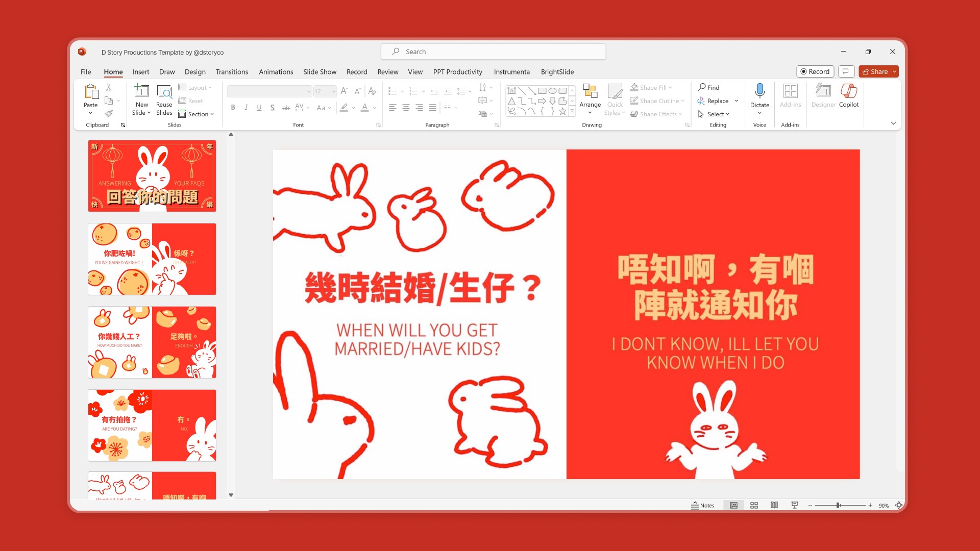Click the Record button at top right
980x551 pixels.
(815, 71)
